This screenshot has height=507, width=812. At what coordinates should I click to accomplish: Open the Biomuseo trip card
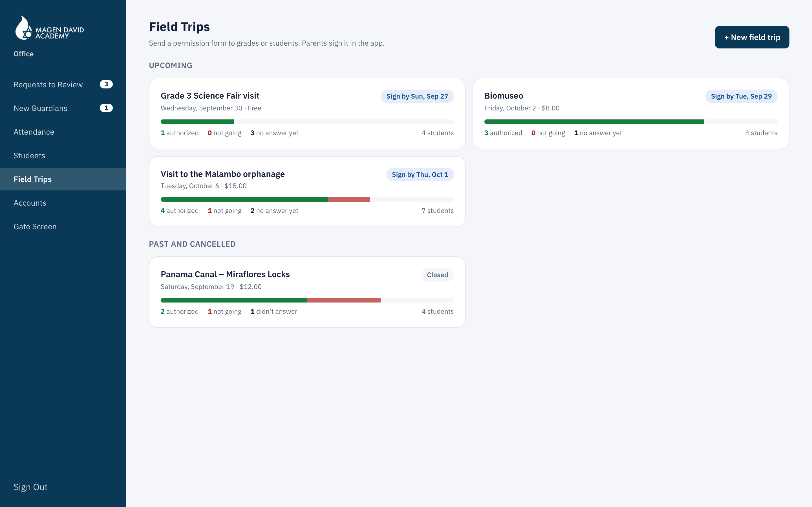631,114
